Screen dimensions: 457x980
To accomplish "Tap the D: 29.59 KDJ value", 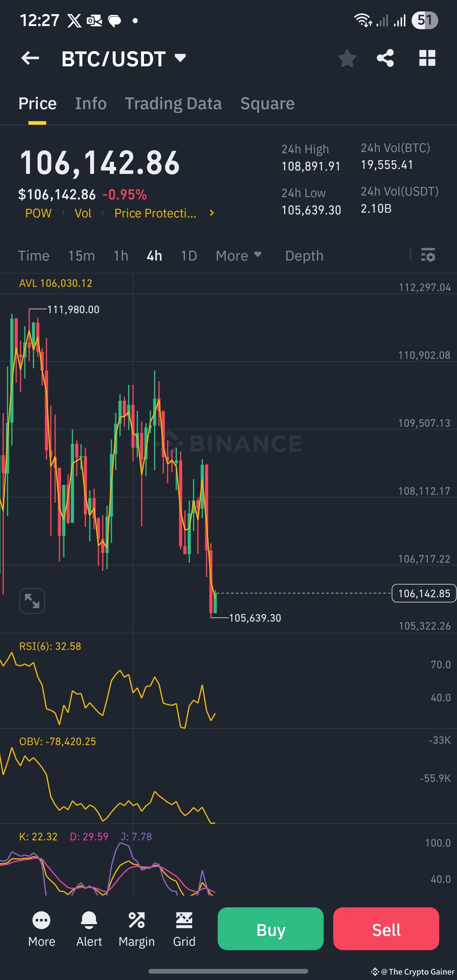I will (x=89, y=837).
